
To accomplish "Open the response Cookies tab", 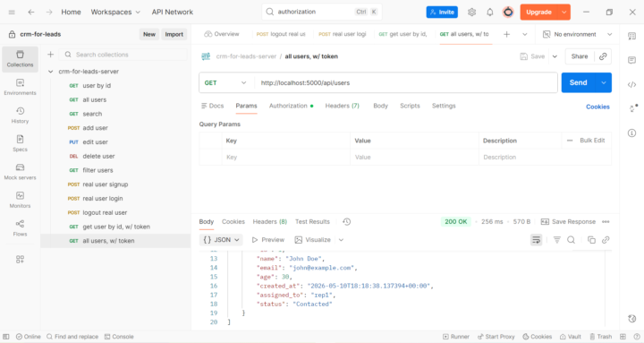I will [233, 222].
